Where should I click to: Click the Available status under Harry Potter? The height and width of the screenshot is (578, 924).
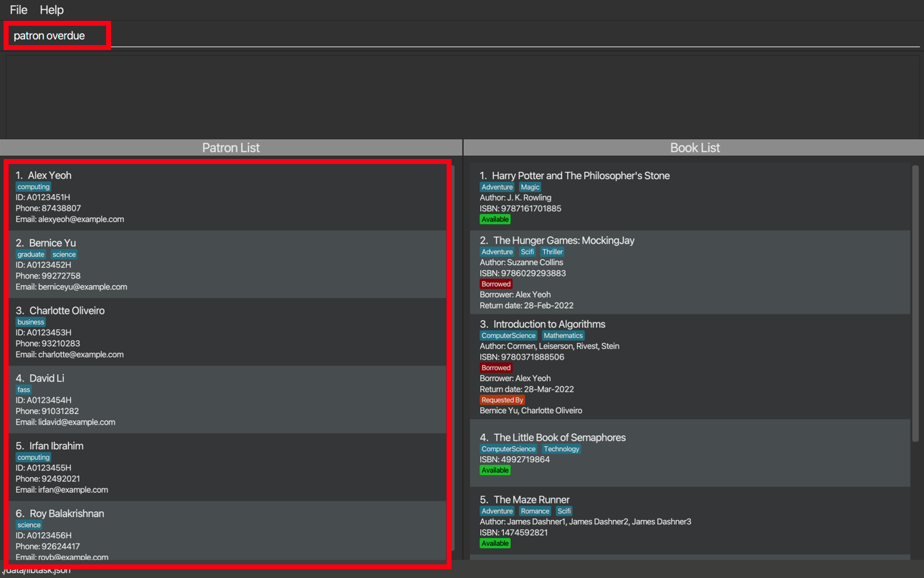coord(495,219)
